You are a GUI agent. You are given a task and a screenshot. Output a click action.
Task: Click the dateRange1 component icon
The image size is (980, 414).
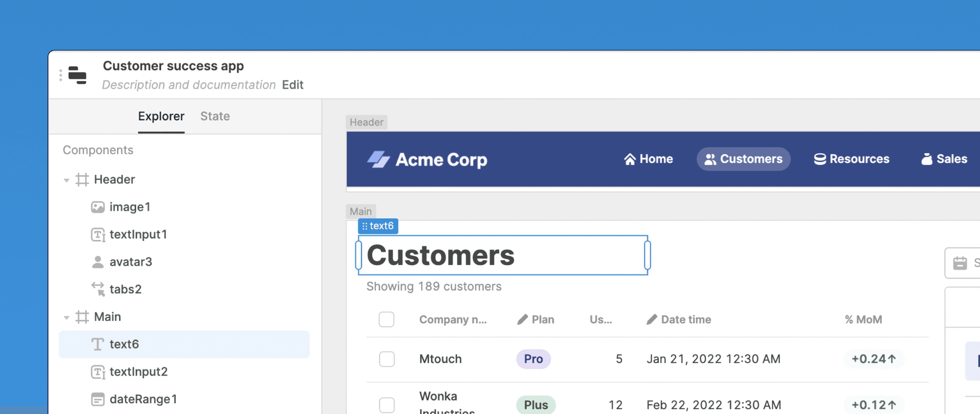(x=98, y=399)
